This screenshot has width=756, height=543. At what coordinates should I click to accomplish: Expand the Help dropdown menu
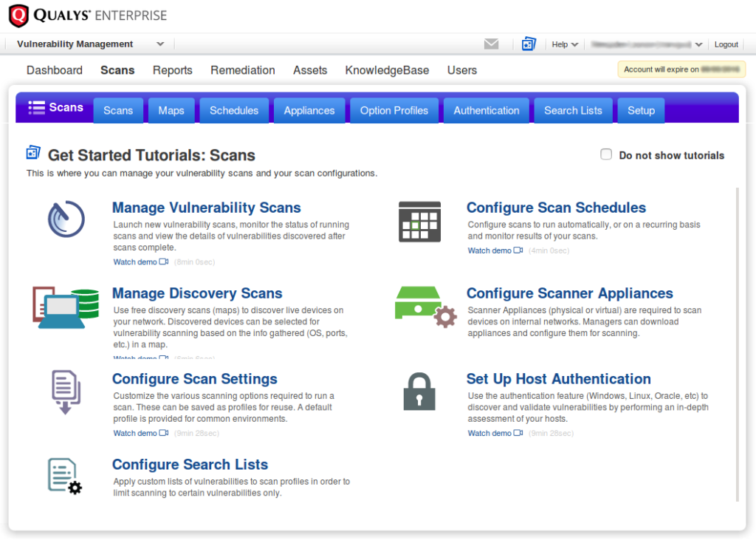[x=564, y=44]
